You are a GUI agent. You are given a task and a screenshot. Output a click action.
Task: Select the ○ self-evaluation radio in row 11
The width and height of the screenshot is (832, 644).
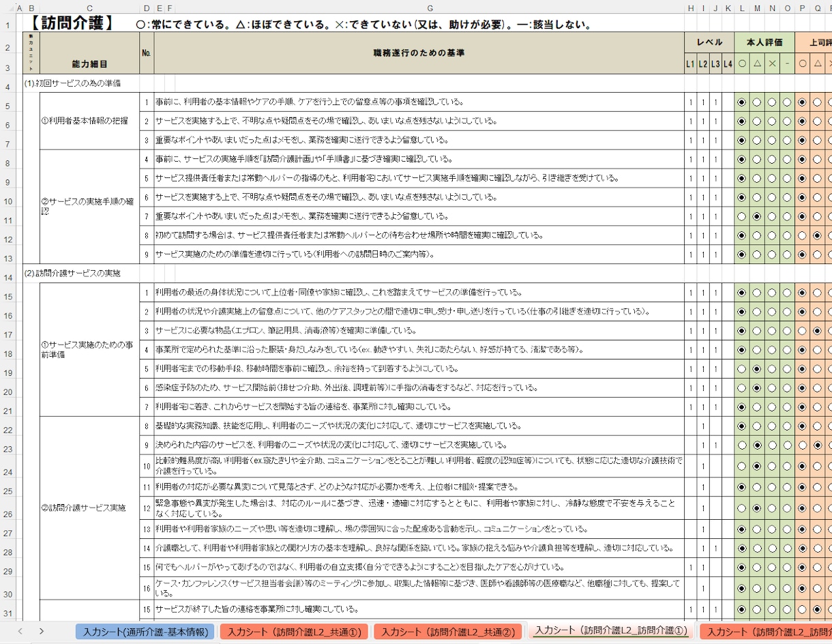point(742,216)
